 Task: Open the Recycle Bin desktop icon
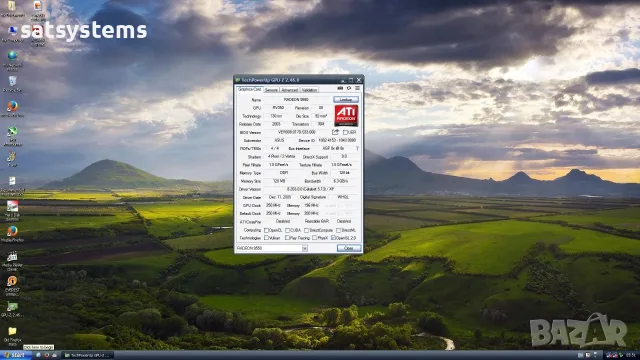point(12,84)
